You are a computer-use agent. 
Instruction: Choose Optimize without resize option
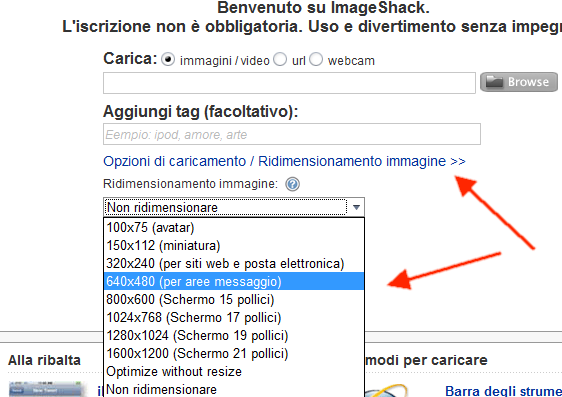234,372
